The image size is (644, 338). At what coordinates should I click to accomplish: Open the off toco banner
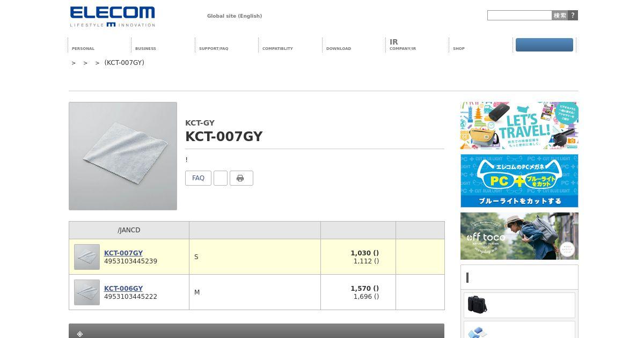519,236
